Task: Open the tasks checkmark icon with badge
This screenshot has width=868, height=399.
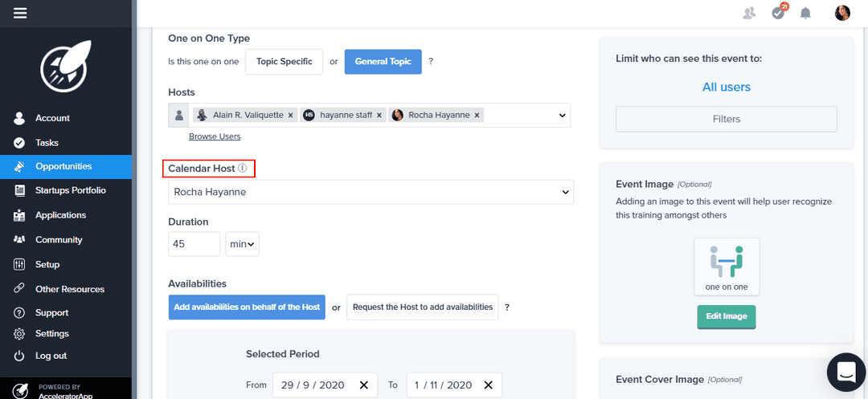Action: (x=778, y=12)
